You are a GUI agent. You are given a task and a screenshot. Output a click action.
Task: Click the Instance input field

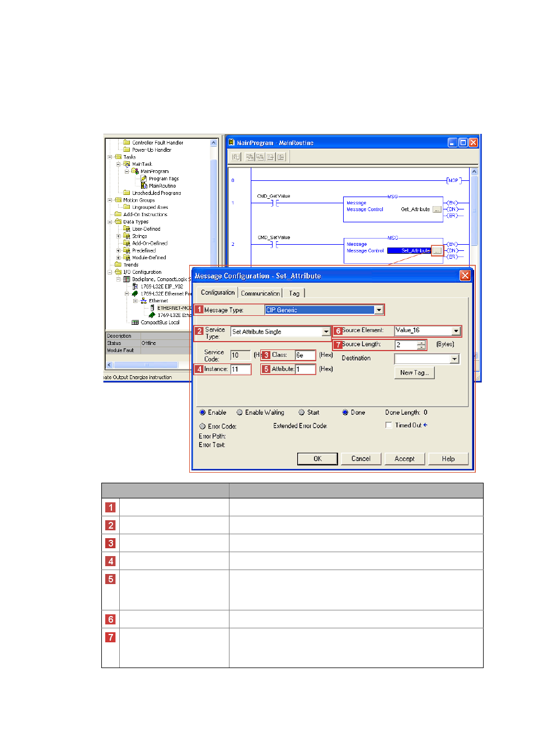point(241,369)
